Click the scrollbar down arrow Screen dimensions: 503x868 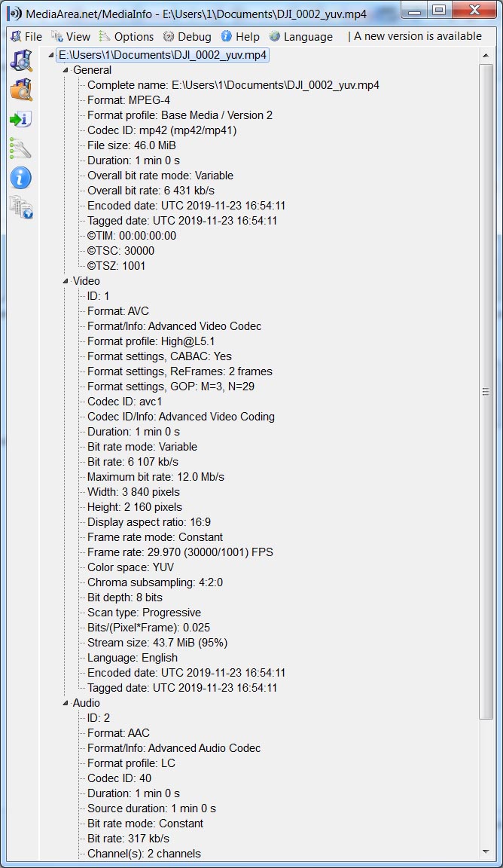pos(486,851)
